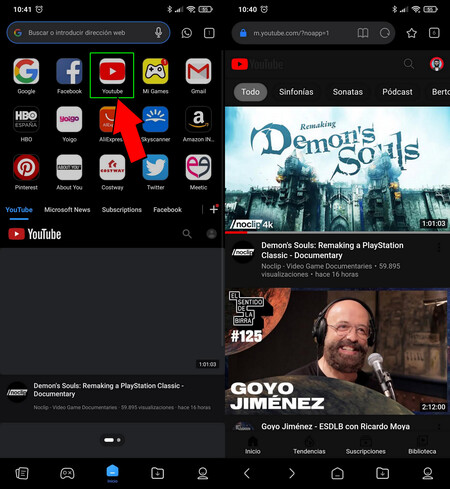Open downloads folder in left bottom bar
Screen dimensions: 450x489
tap(157, 473)
